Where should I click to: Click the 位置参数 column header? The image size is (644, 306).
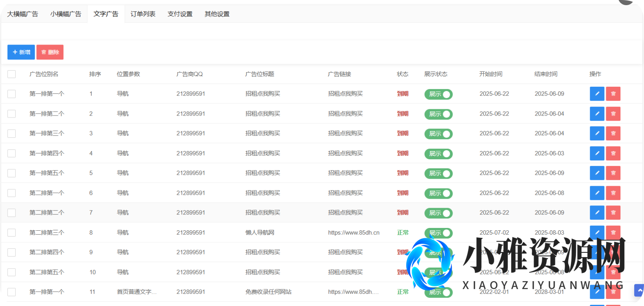128,74
